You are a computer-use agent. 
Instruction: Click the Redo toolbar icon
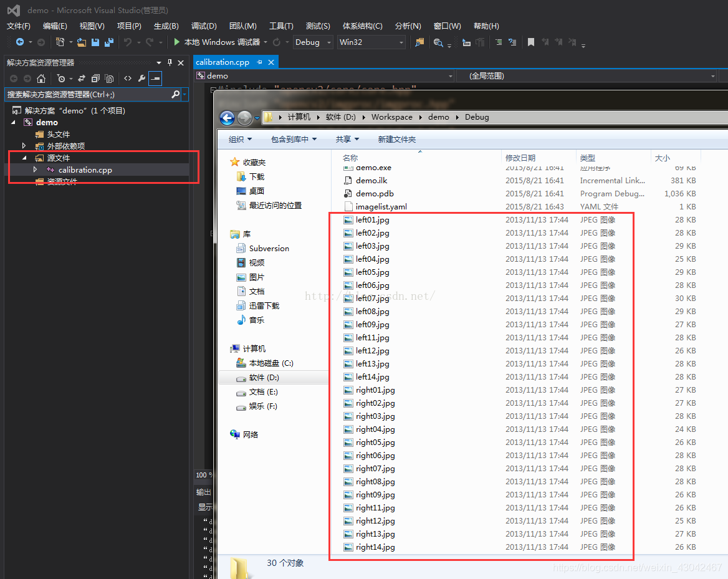coord(150,42)
